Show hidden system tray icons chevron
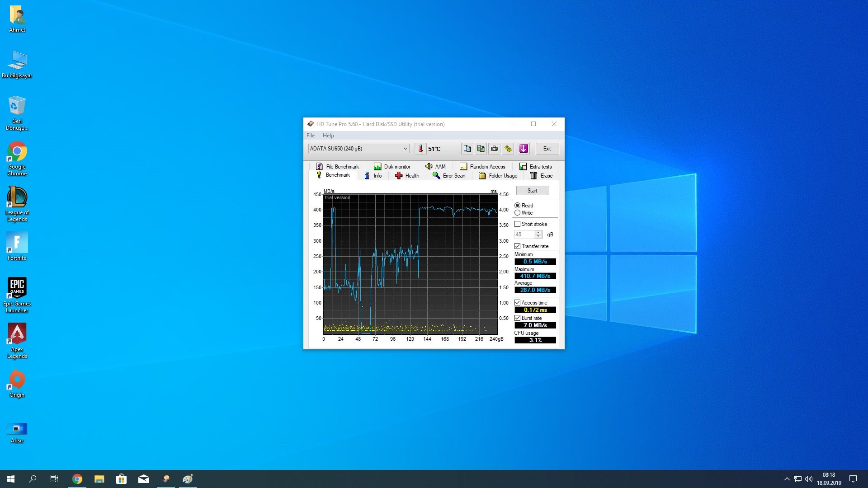The image size is (868, 488). (787, 479)
